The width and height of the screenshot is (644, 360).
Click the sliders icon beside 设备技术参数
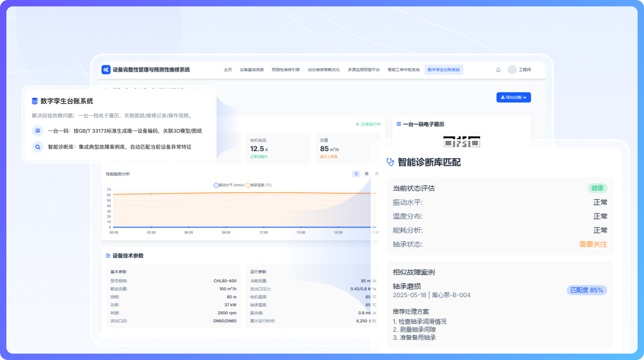pyautogui.click(x=108, y=256)
